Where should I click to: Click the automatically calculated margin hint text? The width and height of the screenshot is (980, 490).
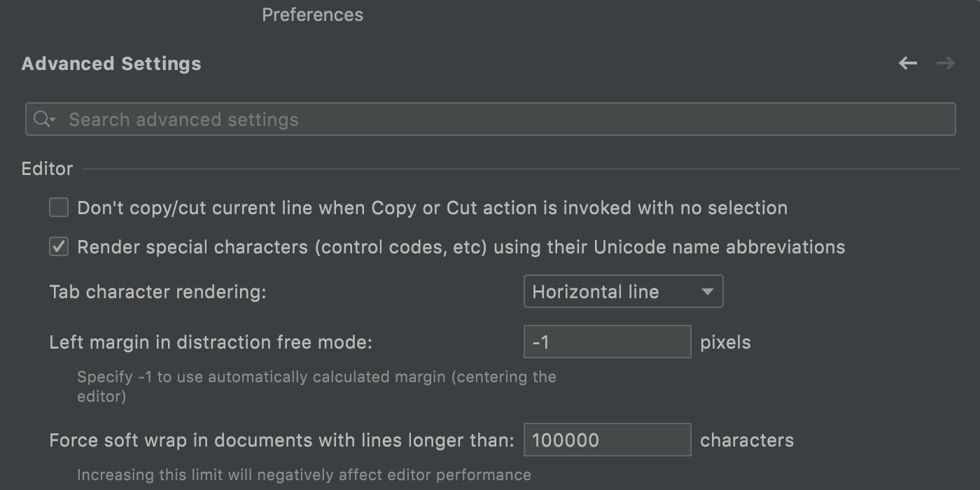click(x=316, y=386)
